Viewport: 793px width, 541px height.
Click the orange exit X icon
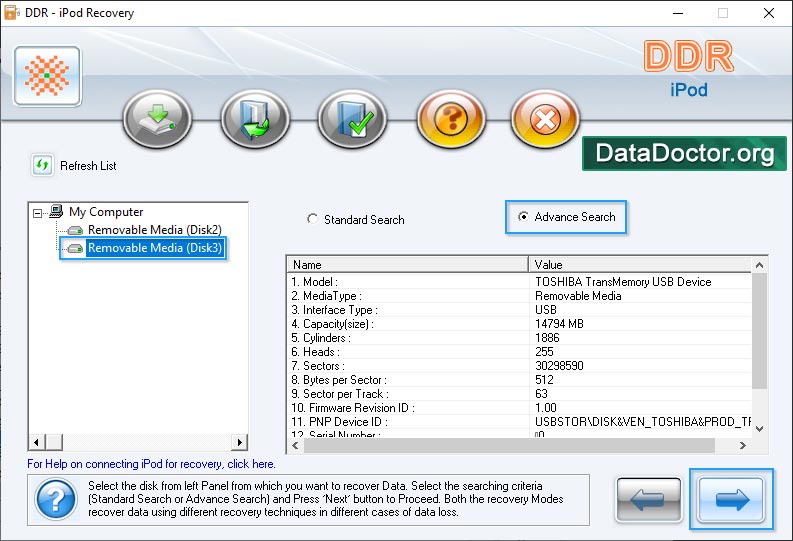pos(545,119)
